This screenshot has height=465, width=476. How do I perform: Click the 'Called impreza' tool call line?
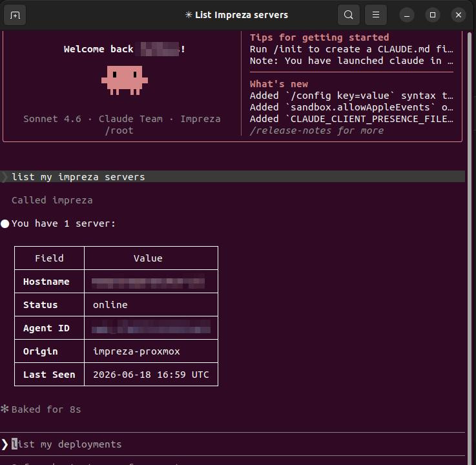point(52,200)
